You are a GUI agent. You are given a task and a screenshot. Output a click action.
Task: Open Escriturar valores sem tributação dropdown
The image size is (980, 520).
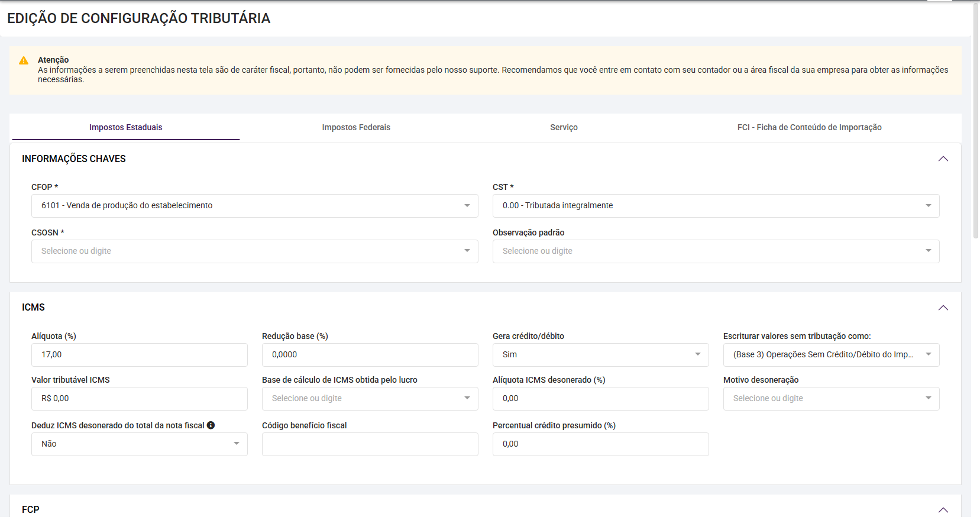pyautogui.click(x=832, y=355)
